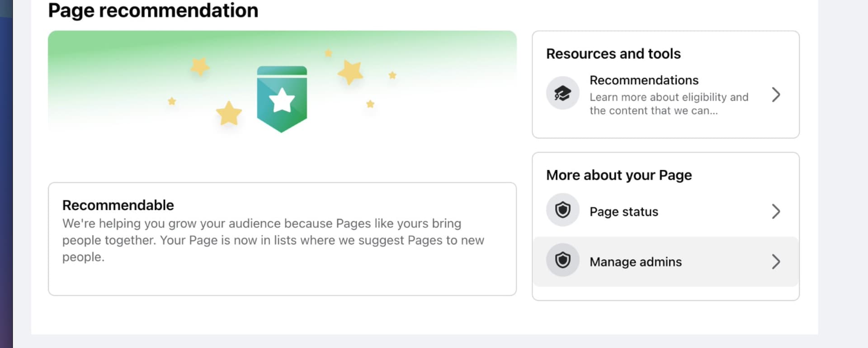Click the green star badge in the banner

[x=282, y=99]
